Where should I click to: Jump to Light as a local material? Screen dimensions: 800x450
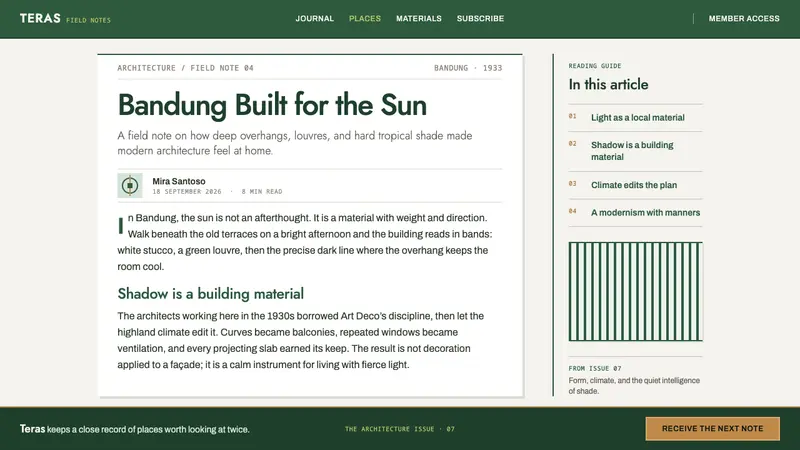pos(637,117)
